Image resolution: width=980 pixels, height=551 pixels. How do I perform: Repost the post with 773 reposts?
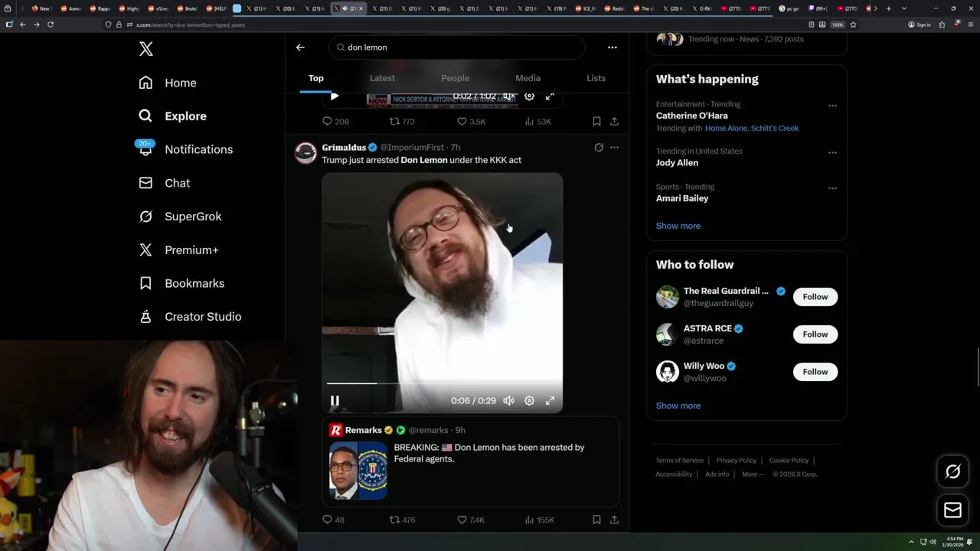[402, 122]
